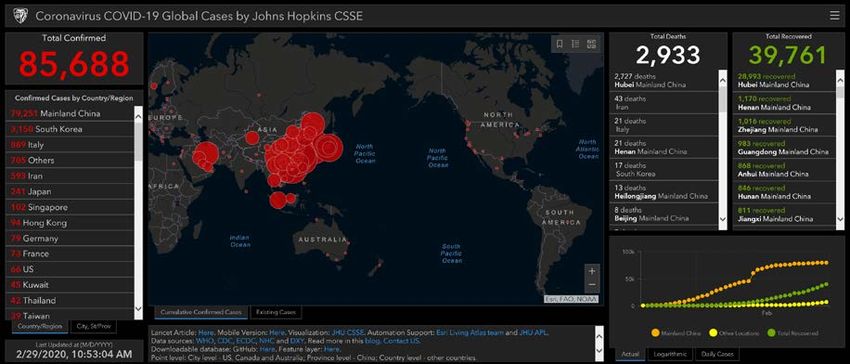Click the large red circle over Iran
This screenshot has width=850, height=364.
coord(207,154)
